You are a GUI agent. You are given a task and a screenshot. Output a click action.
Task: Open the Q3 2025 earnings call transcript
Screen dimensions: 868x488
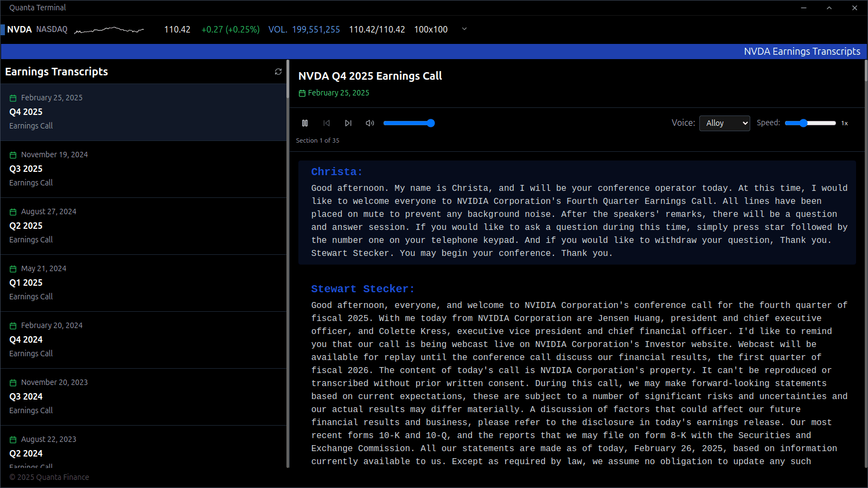click(143, 169)
